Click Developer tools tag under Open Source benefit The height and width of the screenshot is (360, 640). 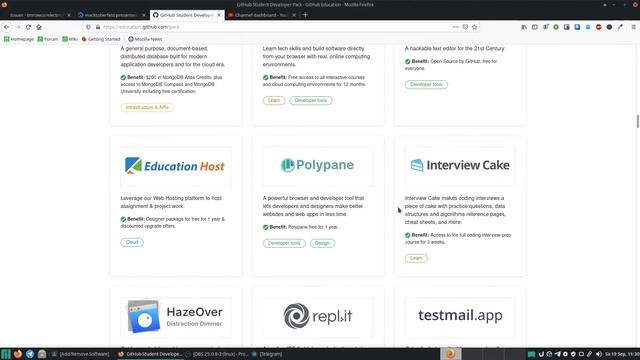(x=426, y=84)
